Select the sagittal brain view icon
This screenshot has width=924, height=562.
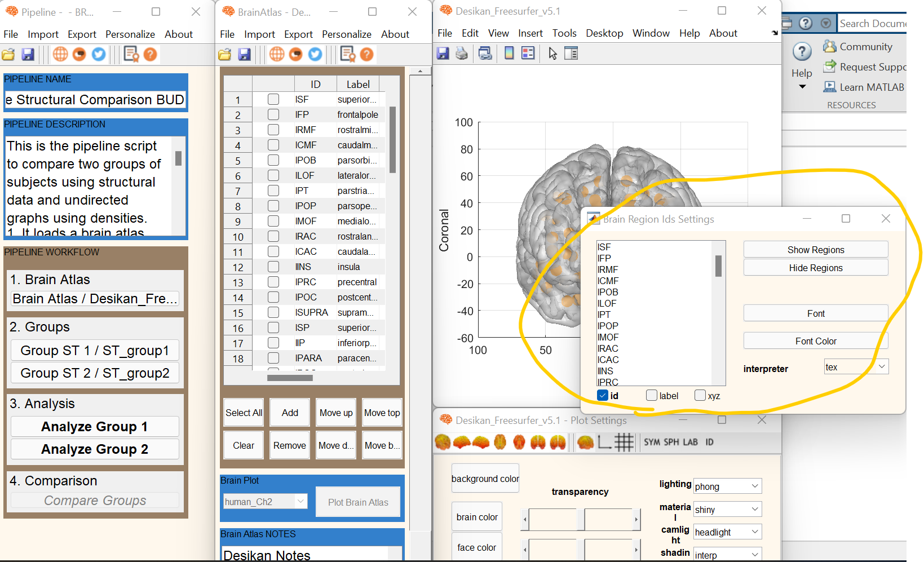(x=462, y=442)
